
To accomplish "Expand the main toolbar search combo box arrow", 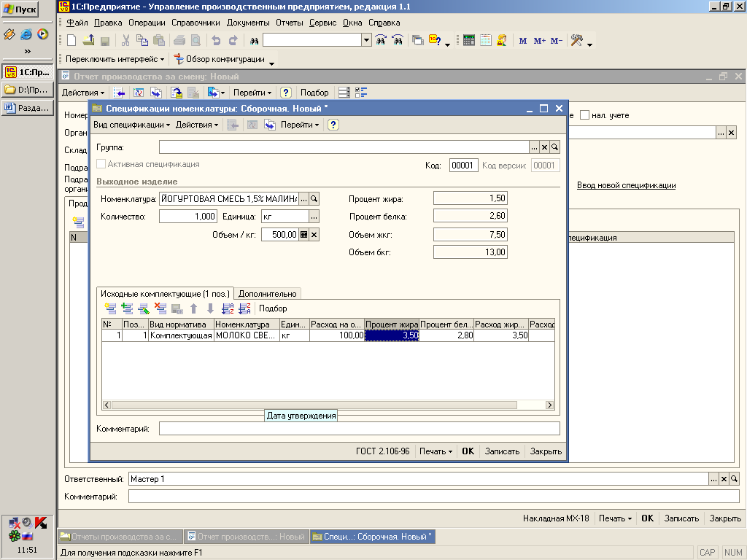I will click(x=366, y=41).
